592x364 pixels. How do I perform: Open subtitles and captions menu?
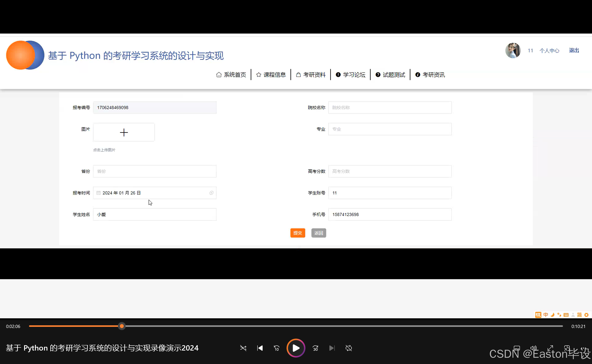(x=517, y=348)
